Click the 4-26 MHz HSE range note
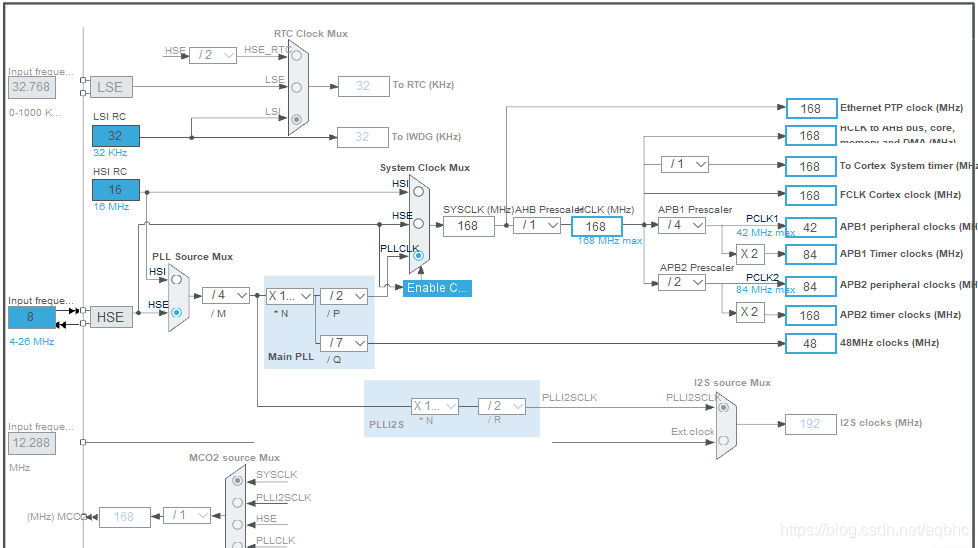 [32, 342]
